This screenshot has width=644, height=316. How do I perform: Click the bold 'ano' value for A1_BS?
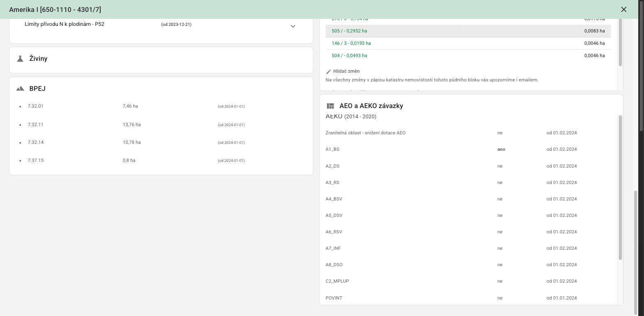point(501,149)
